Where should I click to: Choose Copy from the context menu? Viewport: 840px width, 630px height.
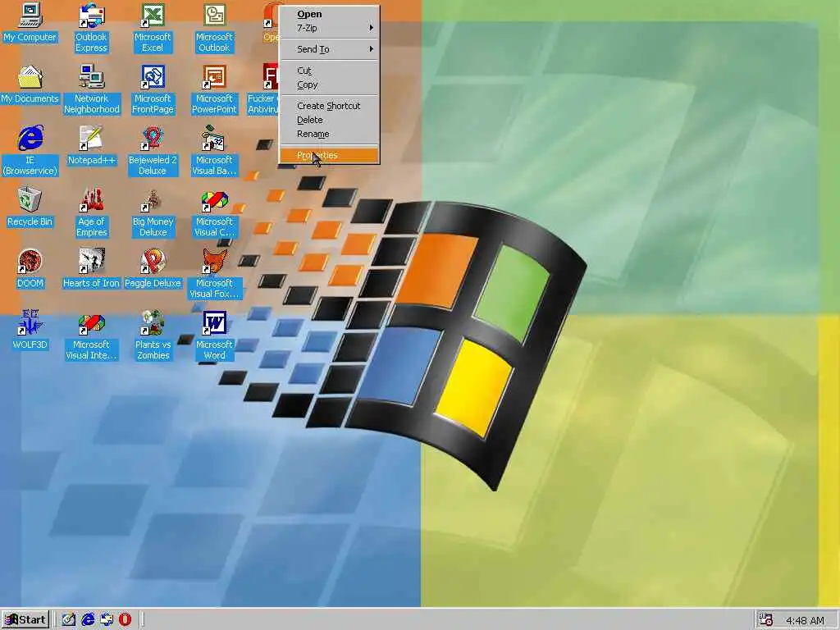(330, 84)
